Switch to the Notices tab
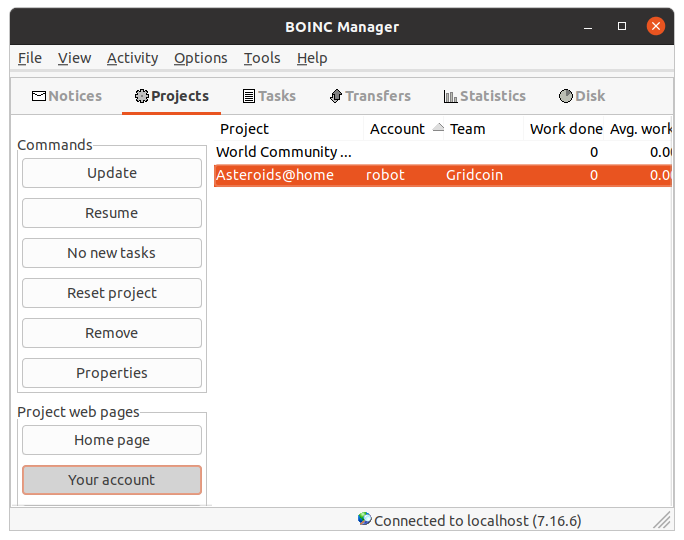This screenshot has width=684, height=540. point(67,96)
